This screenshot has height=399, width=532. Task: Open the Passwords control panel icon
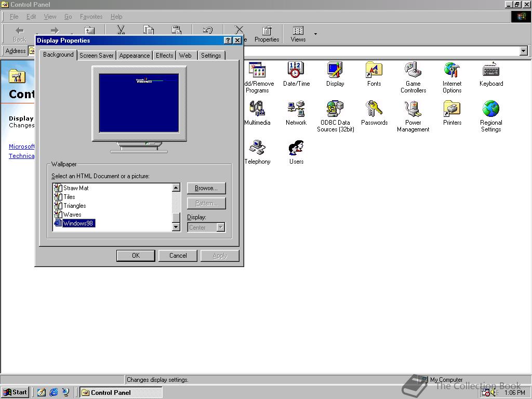[x=374, y=113]
